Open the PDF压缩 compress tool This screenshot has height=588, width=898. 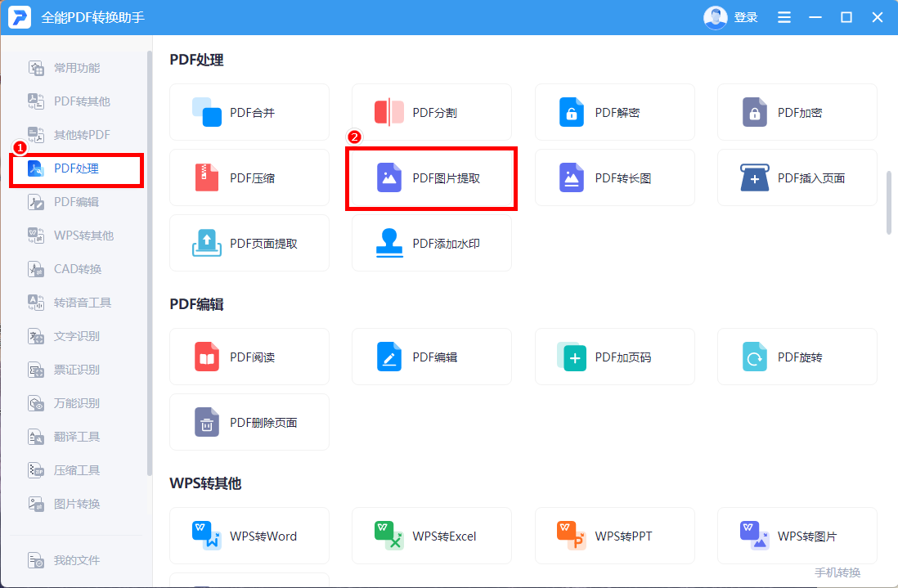[249, 177]
